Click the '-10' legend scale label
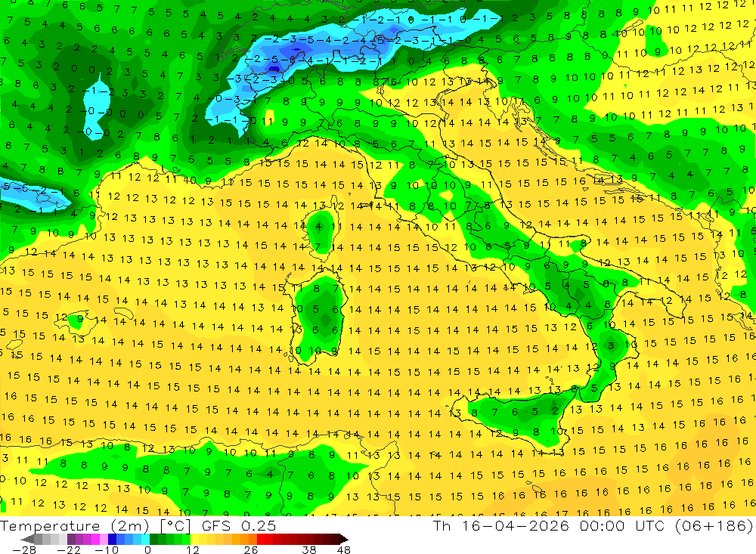The height and width of the screenshot is (554, 756). [107, 549]
